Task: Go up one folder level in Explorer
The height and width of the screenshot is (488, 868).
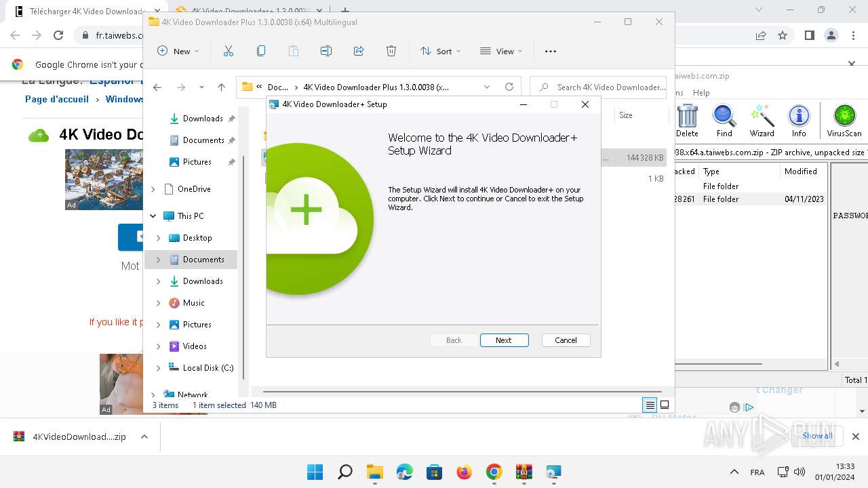Action: pos(221,87)
